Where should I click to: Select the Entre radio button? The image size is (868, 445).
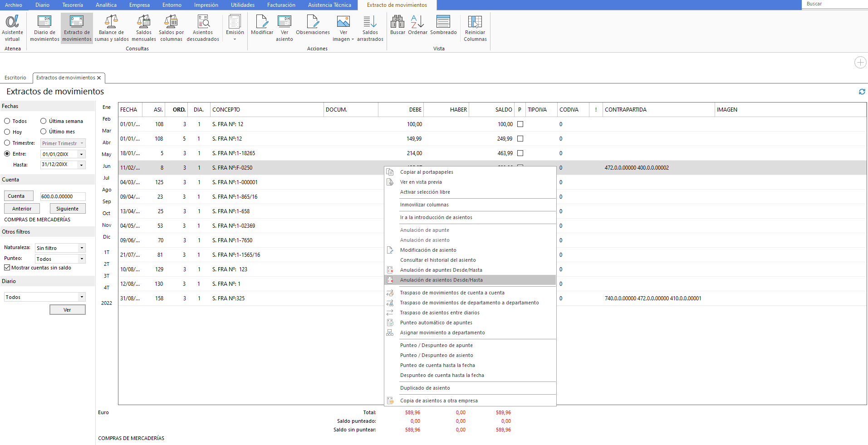coord(7,154)
